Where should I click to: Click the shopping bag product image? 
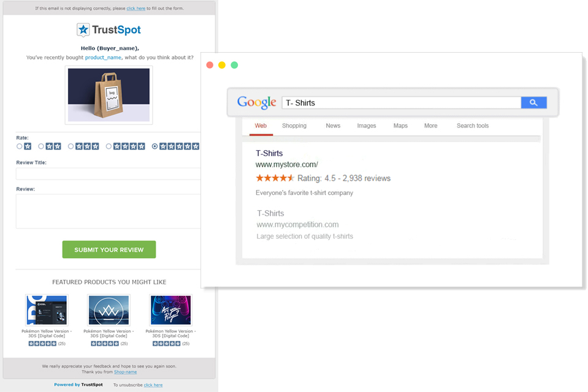pyautogui.click(x=109, y=95)
